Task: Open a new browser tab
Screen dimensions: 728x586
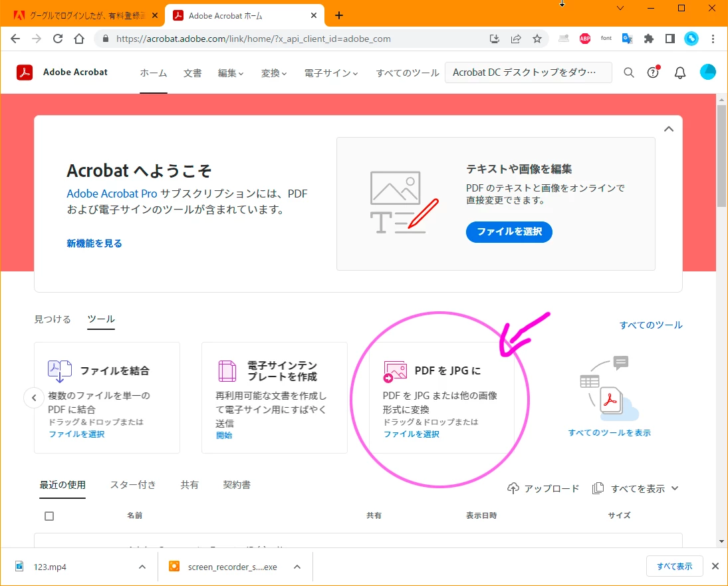Action: click(x=339, y=15)
